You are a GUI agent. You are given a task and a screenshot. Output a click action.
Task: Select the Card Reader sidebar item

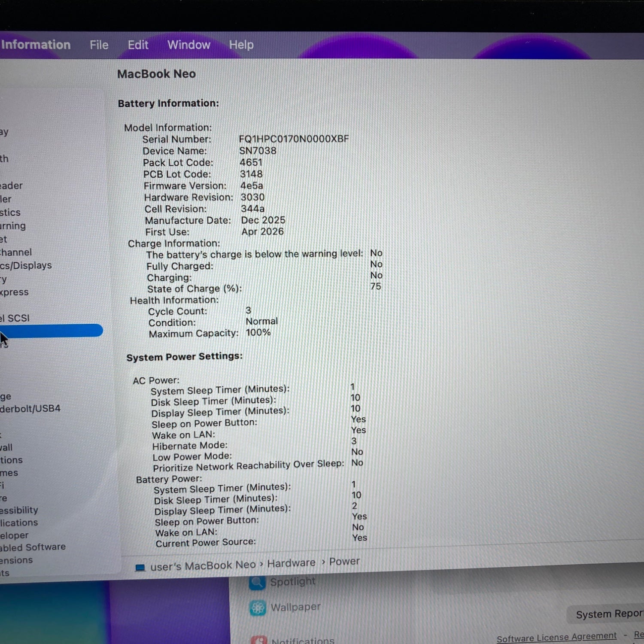[x=11, y=185]
